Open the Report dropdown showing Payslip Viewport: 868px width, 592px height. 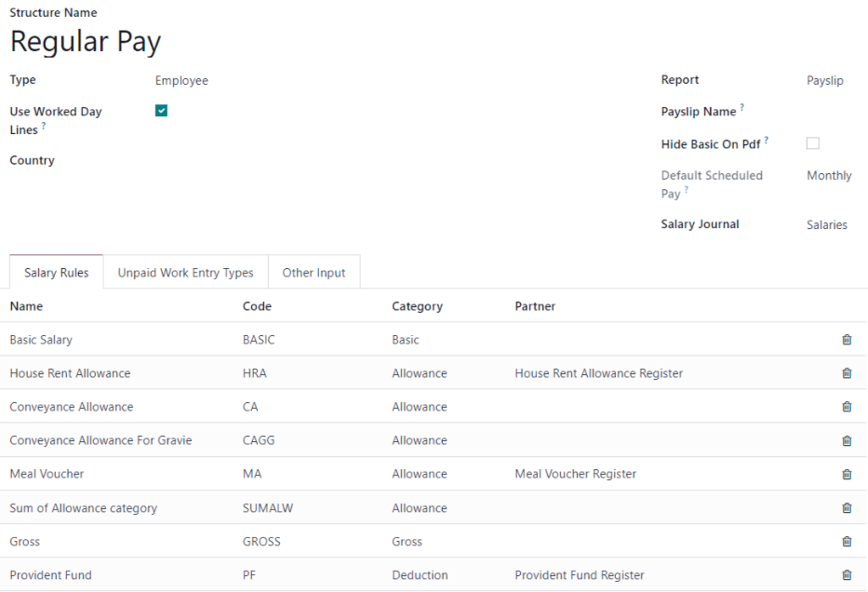pos(824,80)
